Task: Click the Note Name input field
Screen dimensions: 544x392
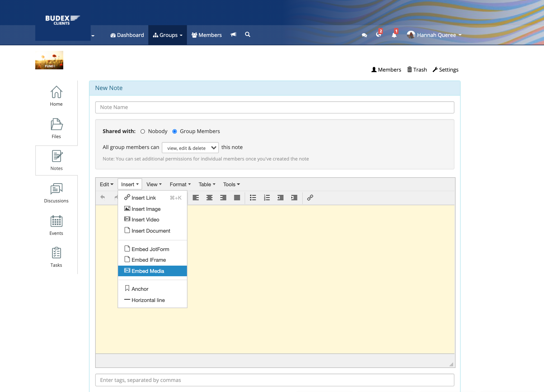Action: tap(275, 107)
